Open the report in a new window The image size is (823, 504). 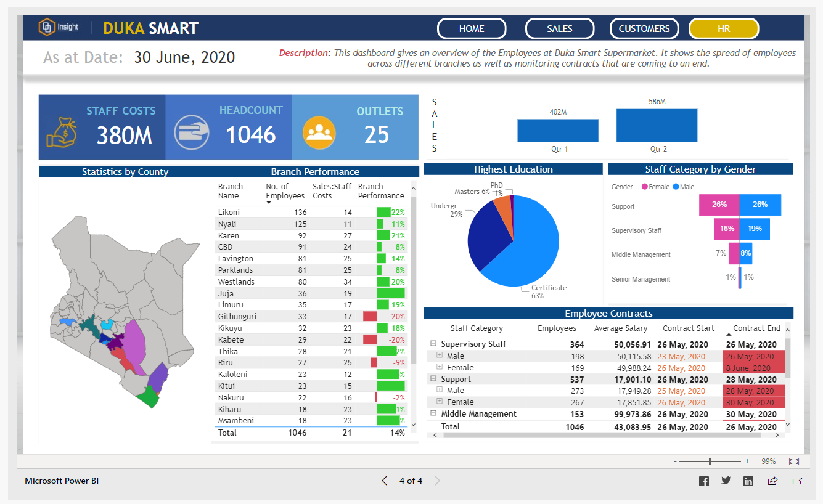[797, 481]
